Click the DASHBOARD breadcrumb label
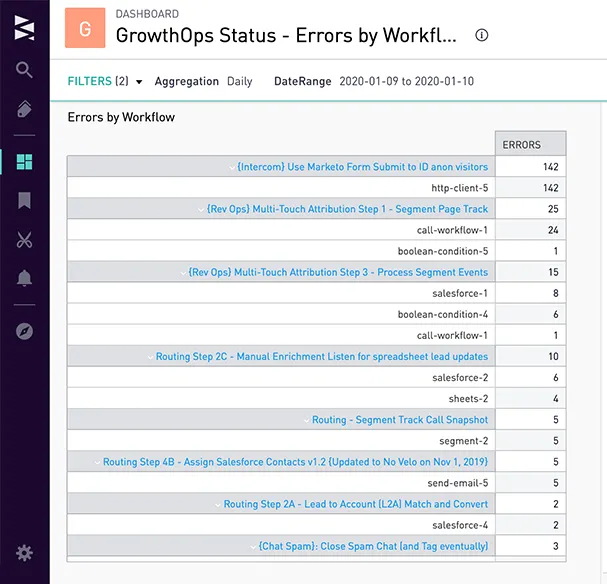607x584 pixels. click(147, 14)
